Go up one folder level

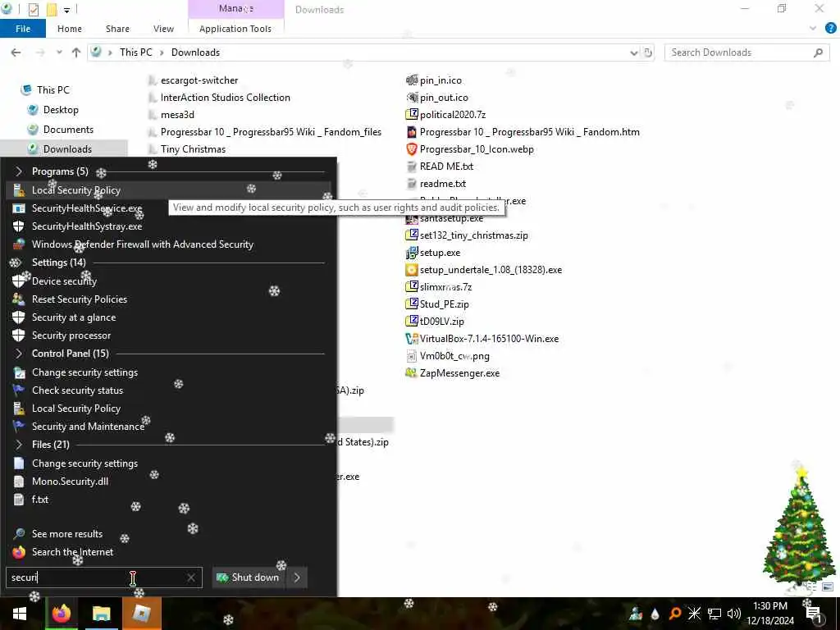[76, 52]
